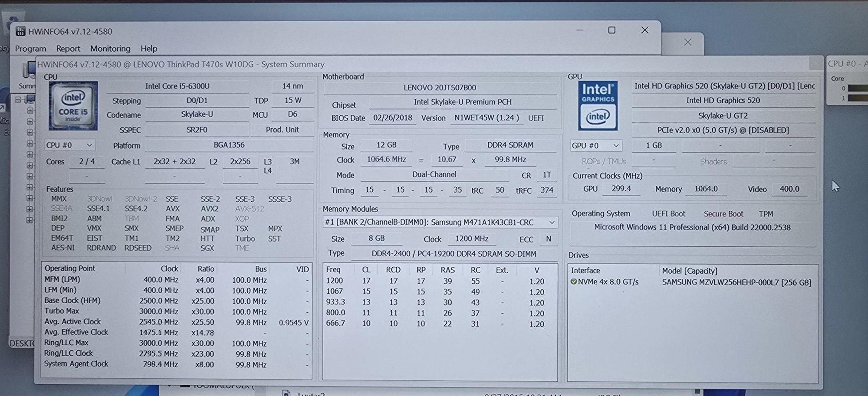Click the TPM indicator
This screenshot has height=396, width=868.
coord(766,214)
